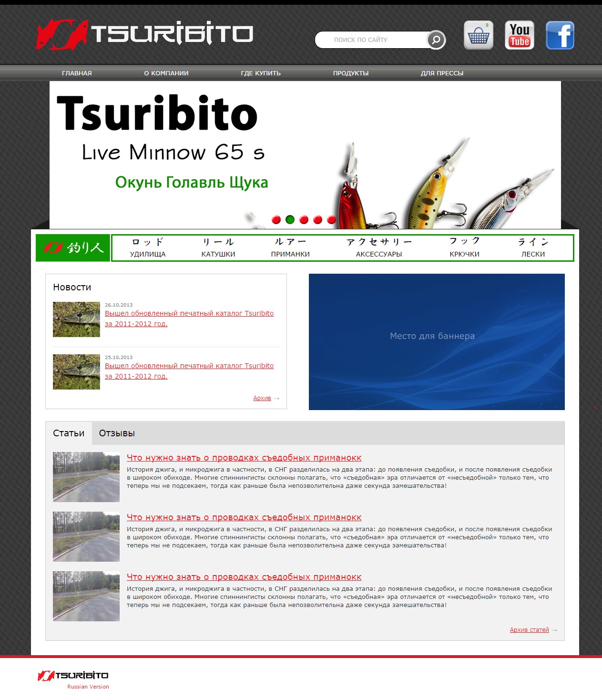This screenshot has width=602, height=700.
Task: Click the Tsuribito logo in the header
Action: tap(145, 34)
